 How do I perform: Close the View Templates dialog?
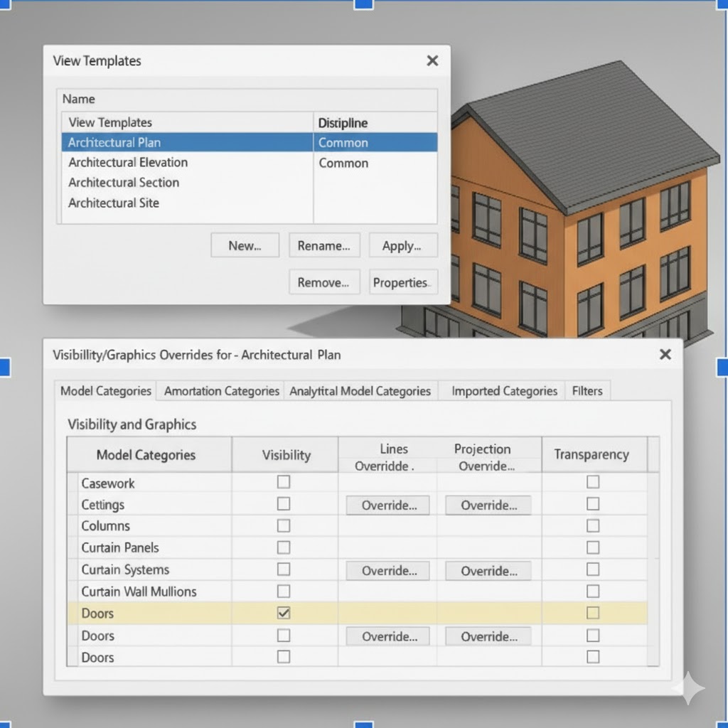432,61
